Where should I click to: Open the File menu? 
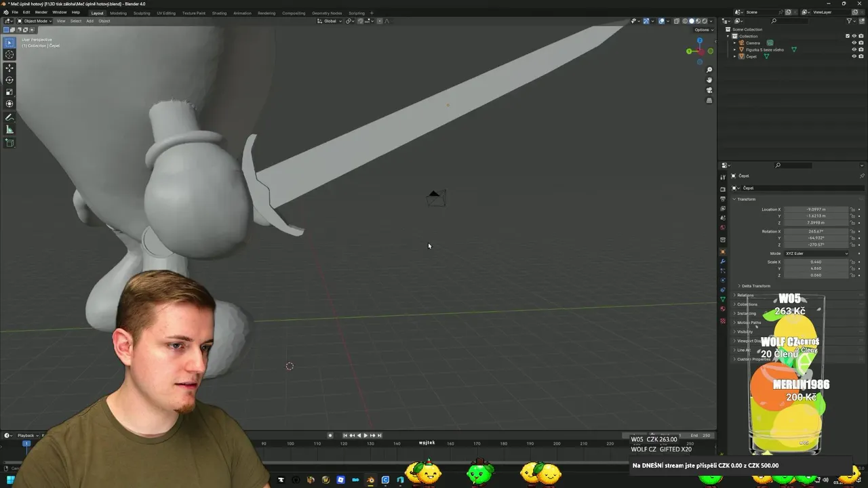tap(15, 12)
